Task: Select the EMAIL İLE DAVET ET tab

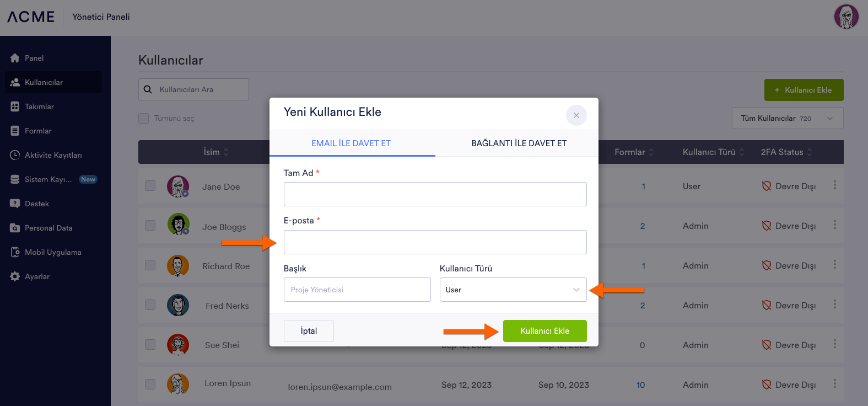Action: pos(351,143)
